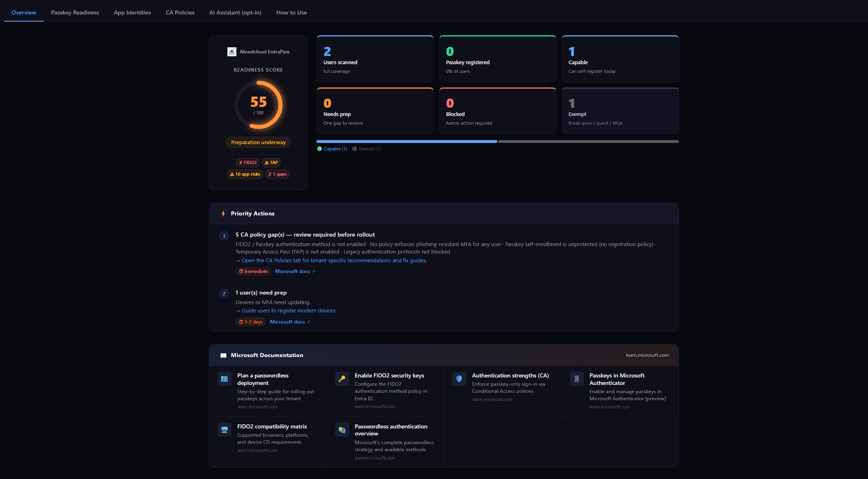Click the Authentication strengths shield icon
Image resolution: width=868 pixels, height=479 pixels.
click(x=459, y=379)
